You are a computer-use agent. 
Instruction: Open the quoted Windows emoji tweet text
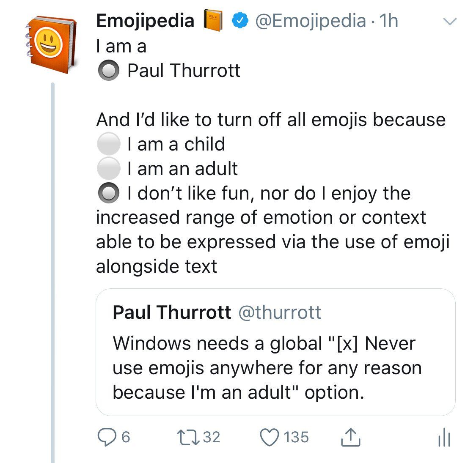pos(267,368)
